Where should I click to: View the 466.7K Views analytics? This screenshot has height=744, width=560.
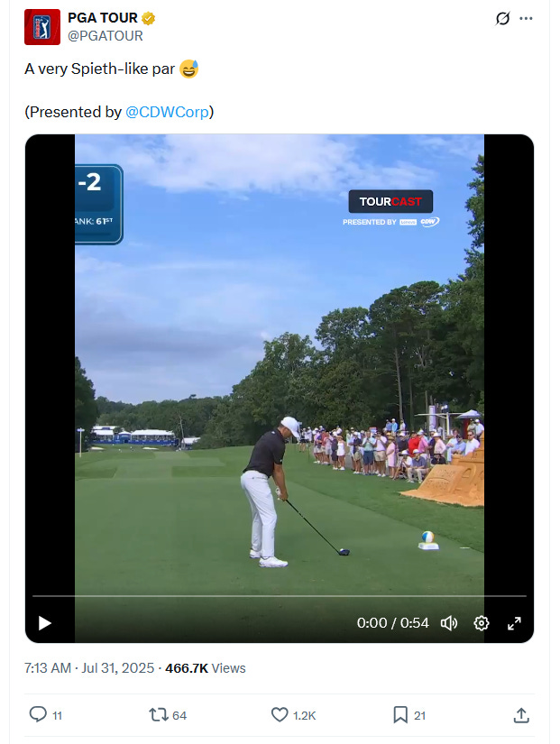pyautogui.click(x=206, y=668)
